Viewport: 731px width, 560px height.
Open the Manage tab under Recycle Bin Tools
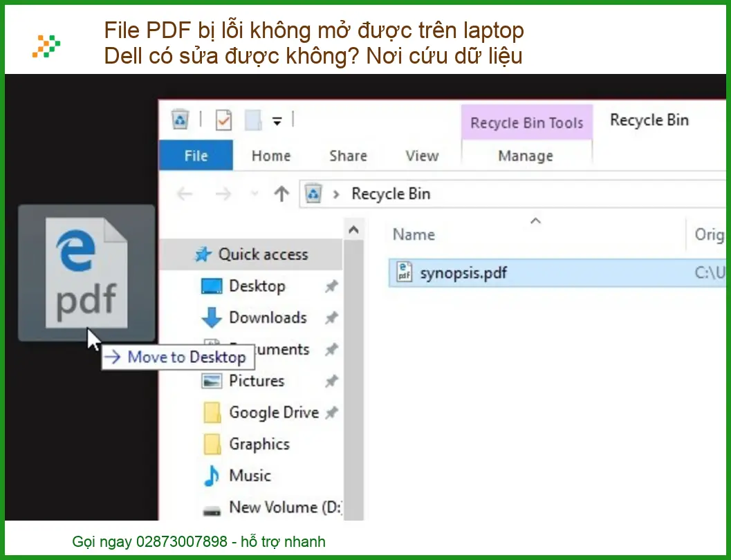coord(526,156)
